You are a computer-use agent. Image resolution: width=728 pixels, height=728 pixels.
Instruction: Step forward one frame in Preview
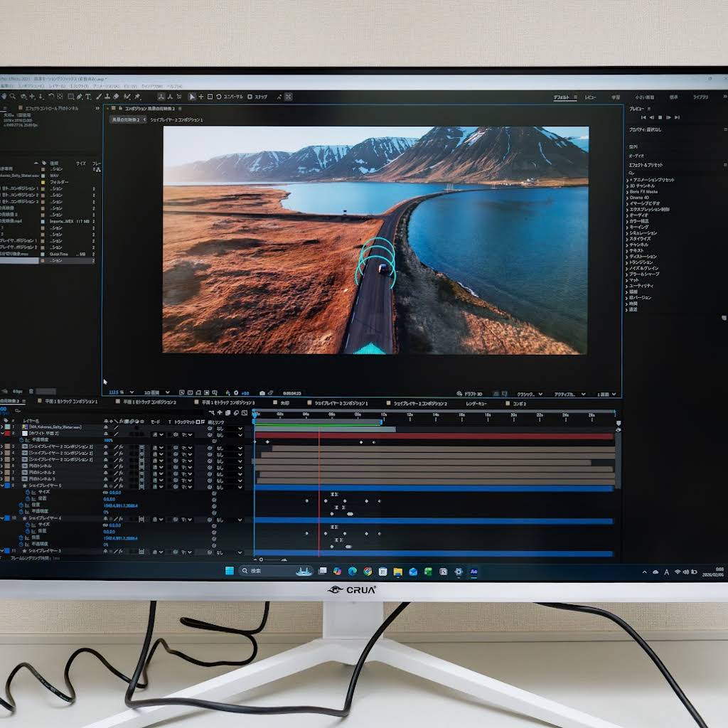(x=668, y=117)
